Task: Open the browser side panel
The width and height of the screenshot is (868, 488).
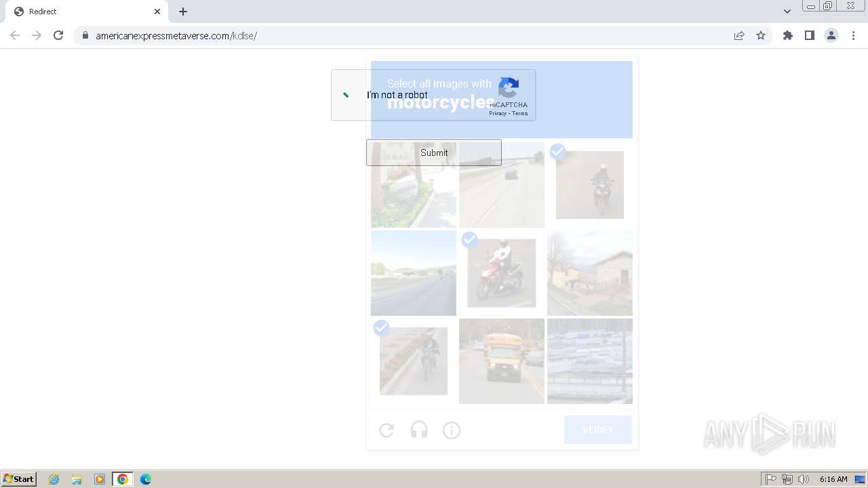Action: [809, 35]
